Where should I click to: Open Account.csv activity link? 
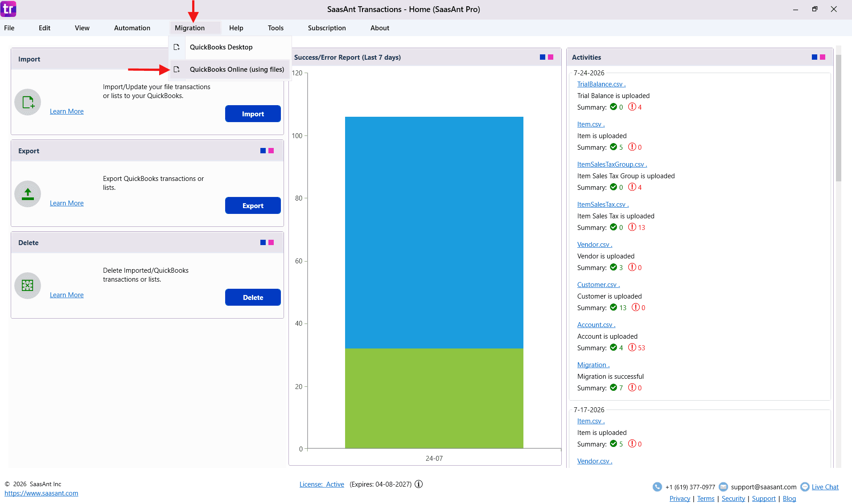tap(596, 325)
